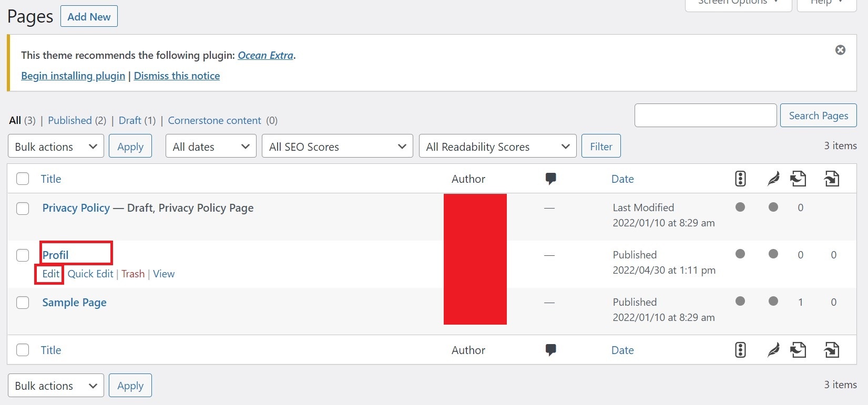Expand the All dates dropdown
This screenshot has width=868, height=405.
point(210,147)
